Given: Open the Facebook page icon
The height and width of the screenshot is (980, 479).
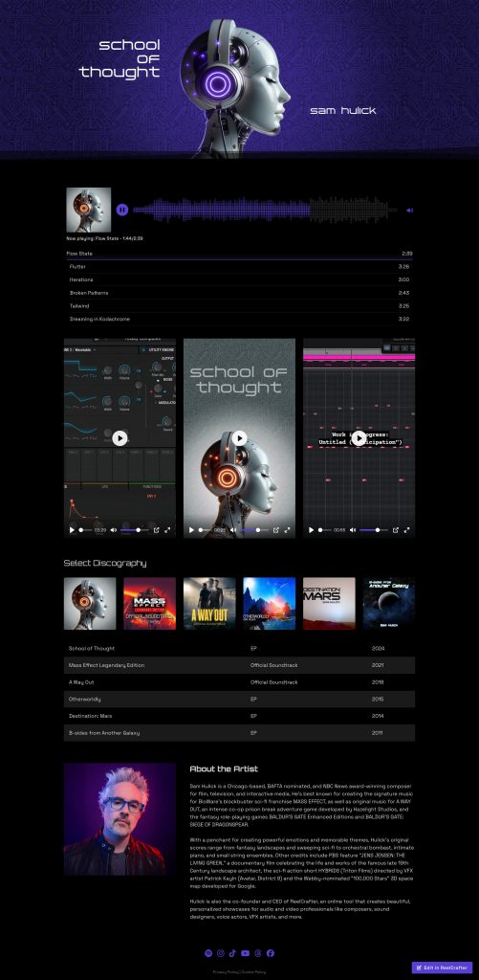Looking at the screenshot, I should (271, 953).
